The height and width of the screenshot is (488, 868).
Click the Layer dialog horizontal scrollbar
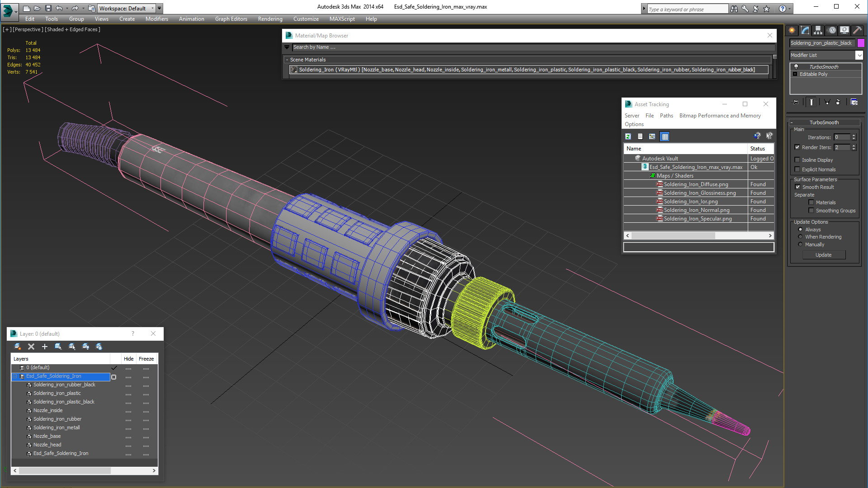click(x=85, y=470)
